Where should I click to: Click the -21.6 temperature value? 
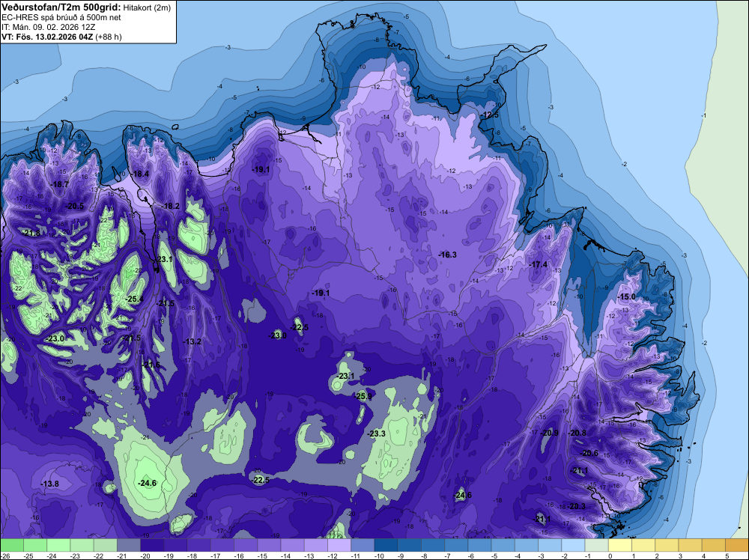[x=151, y=365]
